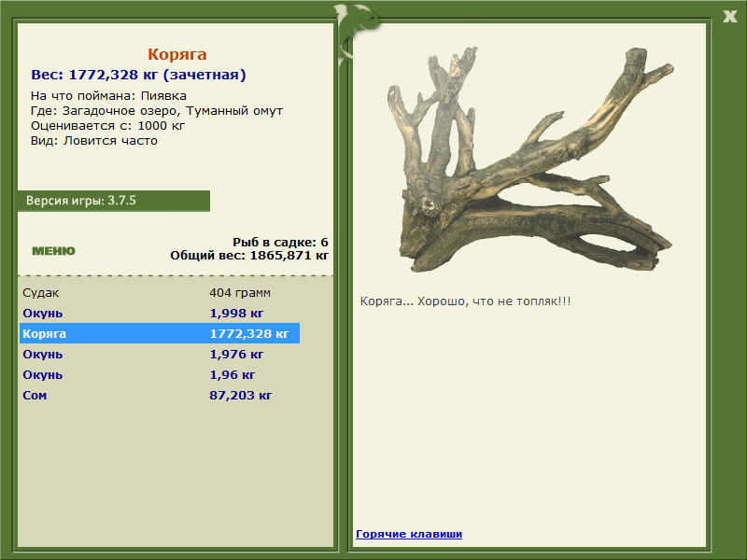The image size is (747, 560).
Task: Select the Окунь 1,998 кг entry
Action: tap(160, 313)
